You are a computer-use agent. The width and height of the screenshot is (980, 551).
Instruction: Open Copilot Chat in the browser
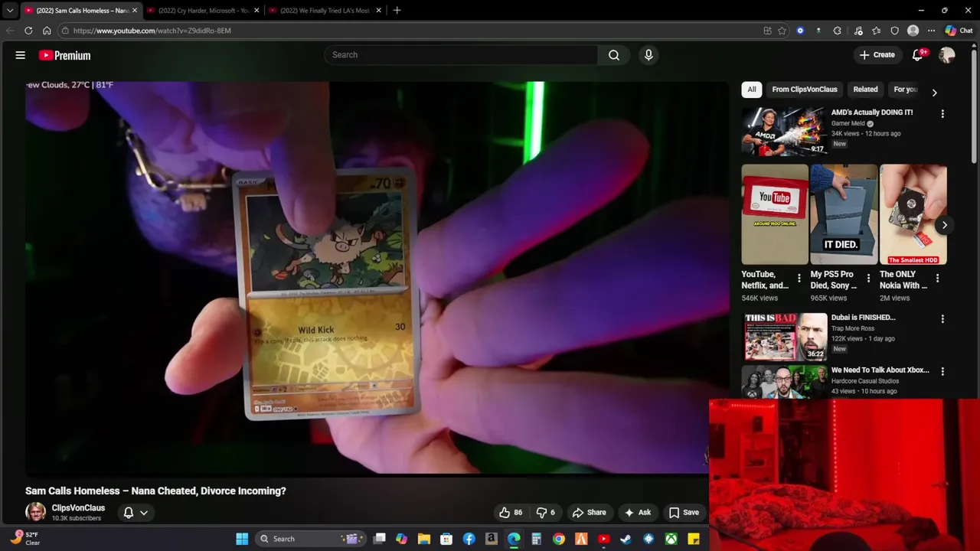(959, 31)
